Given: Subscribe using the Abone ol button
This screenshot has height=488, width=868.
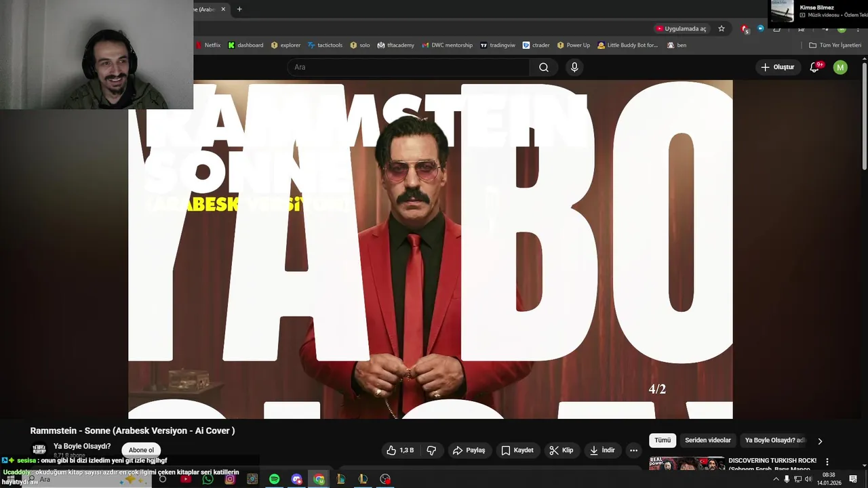Looking at the screenshot, I should tap(141, 450).
